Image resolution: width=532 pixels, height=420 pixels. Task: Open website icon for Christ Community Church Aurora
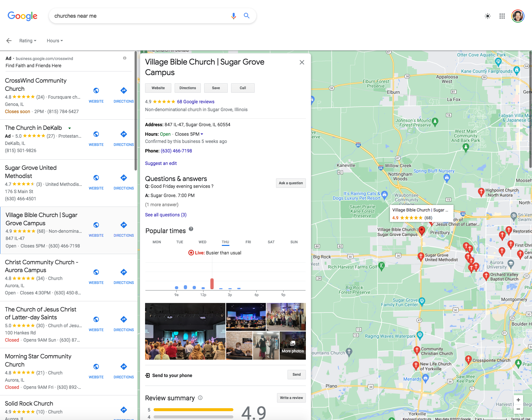coord(96,272)
